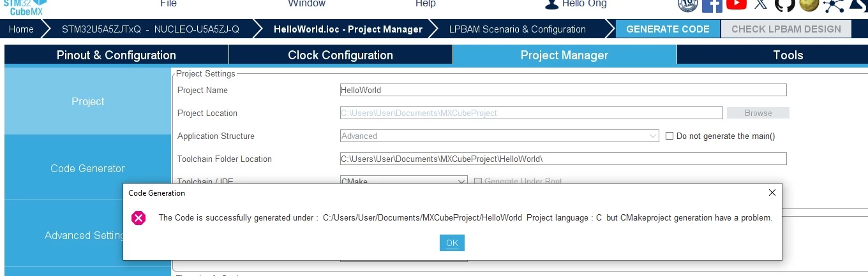Open the Window menu
The width and height of the screenshot is (868, 276).
click(x=306, y=4)
